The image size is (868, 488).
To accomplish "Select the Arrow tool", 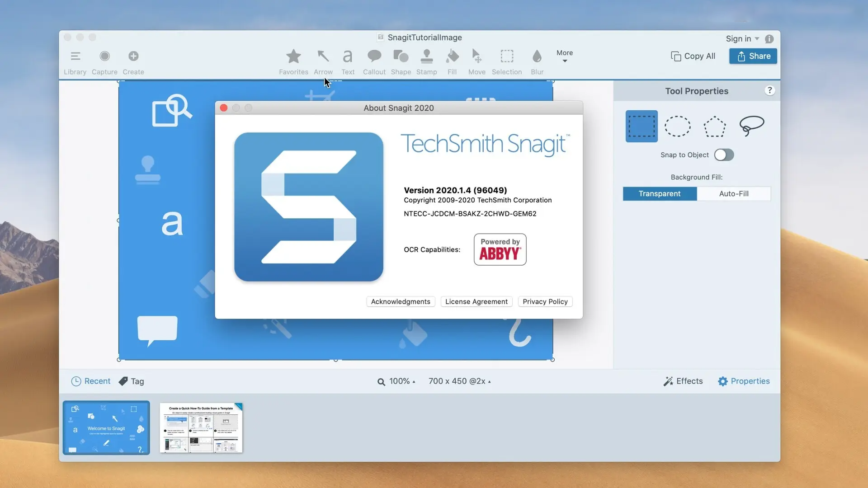I will click(323, 62).
